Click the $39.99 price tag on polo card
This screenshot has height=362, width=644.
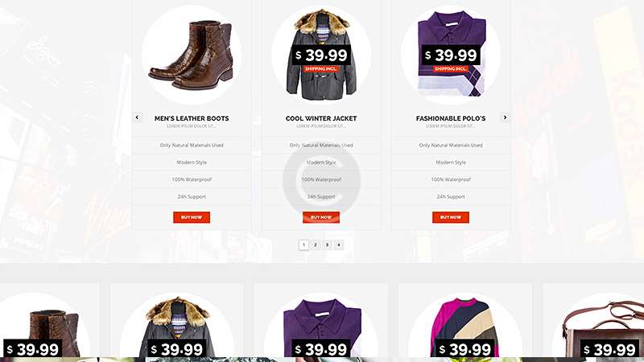[451, 55]
